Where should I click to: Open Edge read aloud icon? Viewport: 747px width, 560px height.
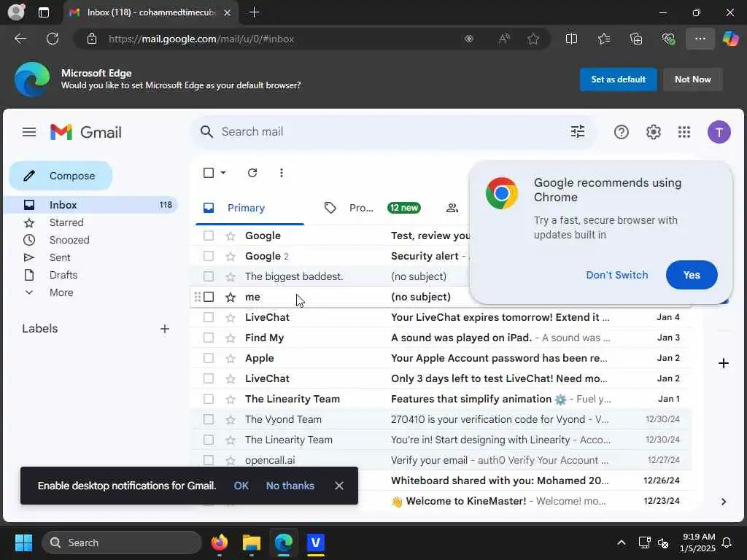504,39
